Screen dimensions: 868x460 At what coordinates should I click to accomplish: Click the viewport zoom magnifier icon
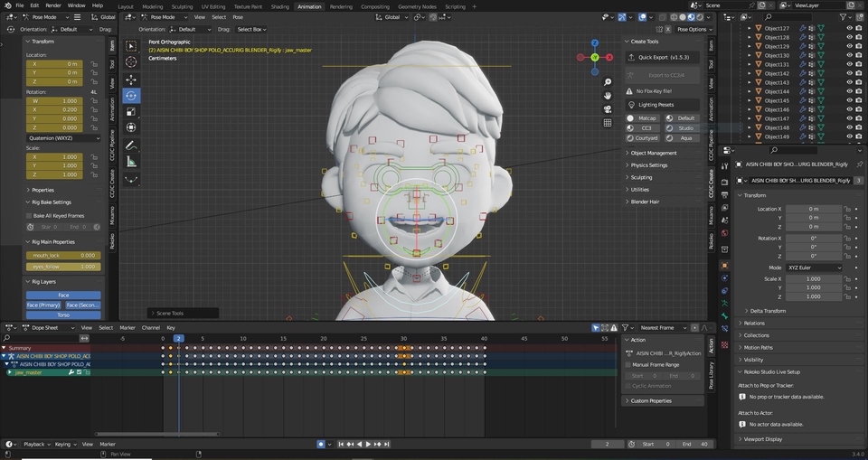608,82
